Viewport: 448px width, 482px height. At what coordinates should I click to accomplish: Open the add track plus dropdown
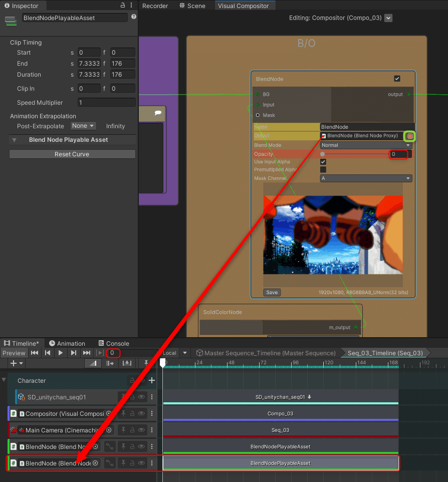(x=17, y=363)
